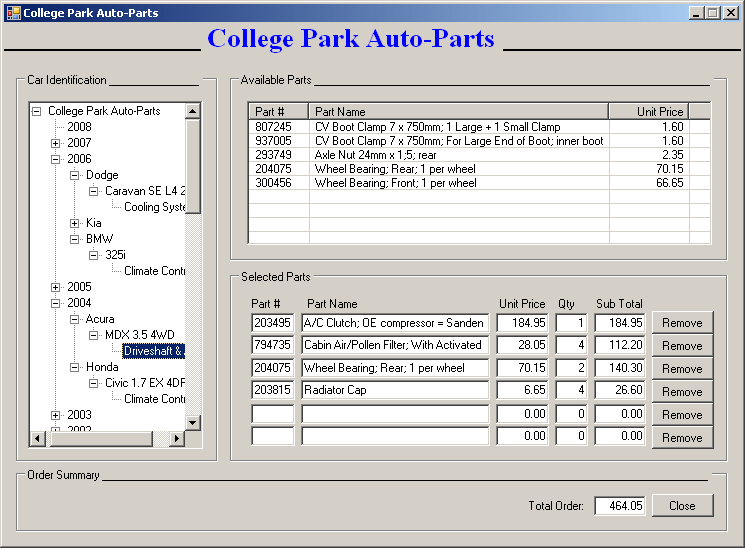This screenshot has height=548, width=745.
Task: Click the sub total field 140.30
Action: tap(620, 368)
